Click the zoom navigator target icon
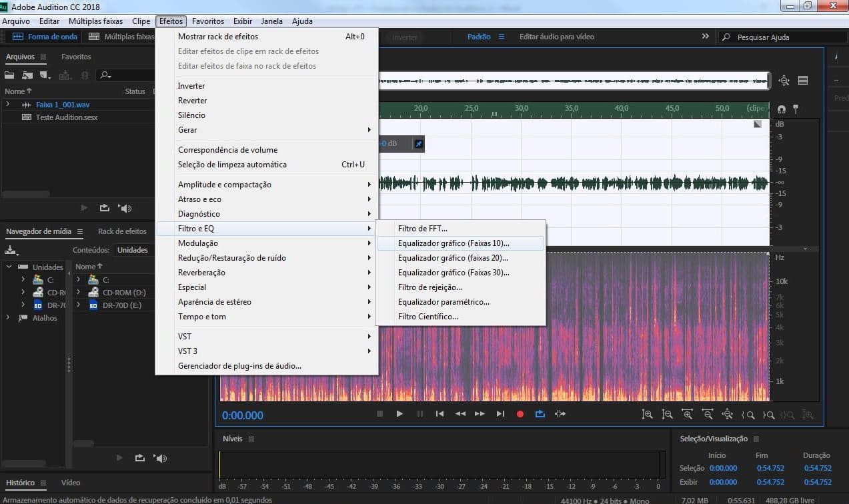849x504 pixels. tap(784, 81)
